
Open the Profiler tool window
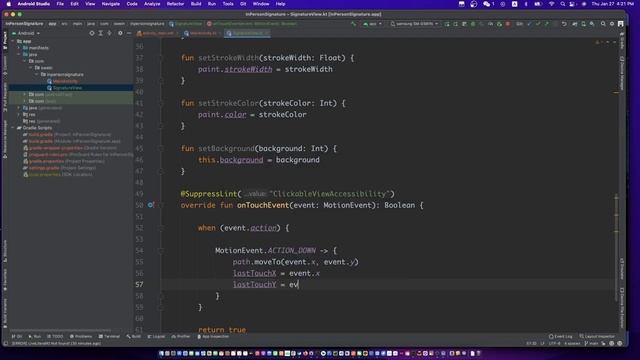pos(181,336)
